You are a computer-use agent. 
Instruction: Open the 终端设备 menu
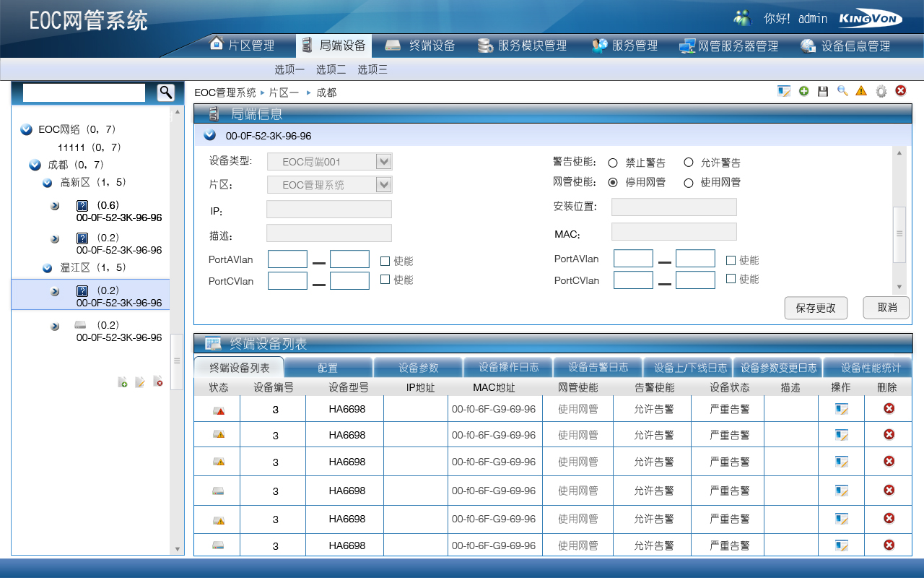420,46
